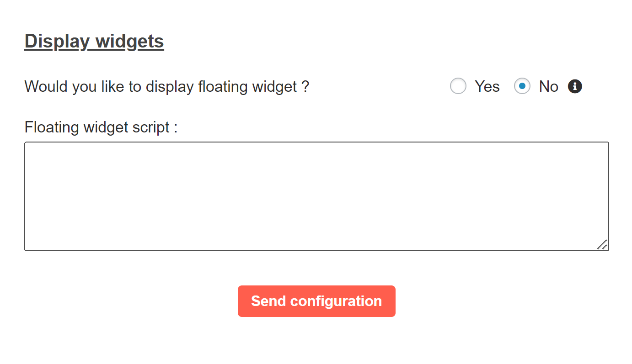Click the "Floating widget script :" label

tap(101, 127)
